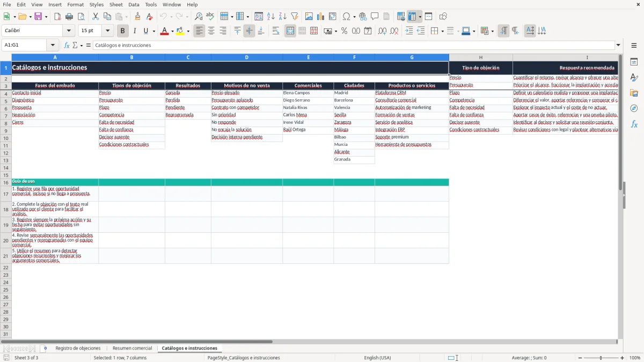Switch to Registro de objeciones sheet tab
The height and width of the screenshot is (362, 644).
[x=78, y=349]
